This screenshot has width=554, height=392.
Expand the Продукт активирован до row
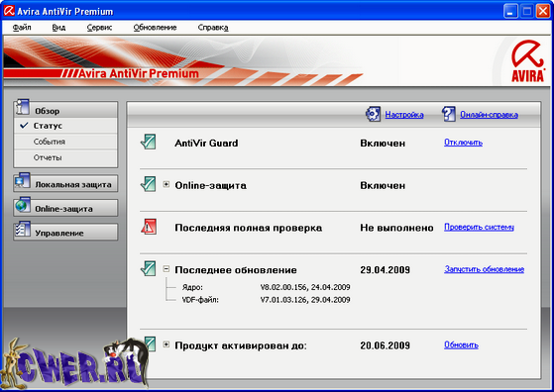[x=166, y=344]
